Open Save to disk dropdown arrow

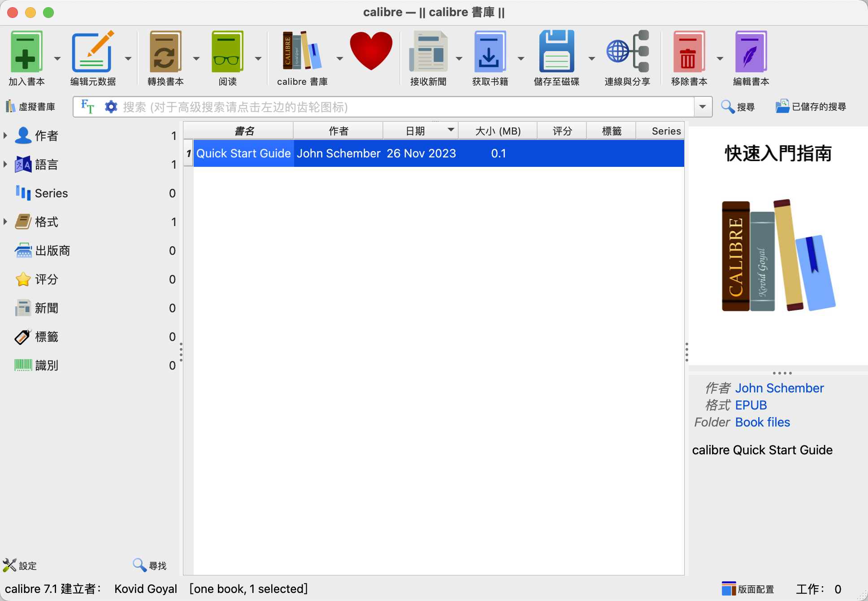pyautogui.click(x=592, y=59)
